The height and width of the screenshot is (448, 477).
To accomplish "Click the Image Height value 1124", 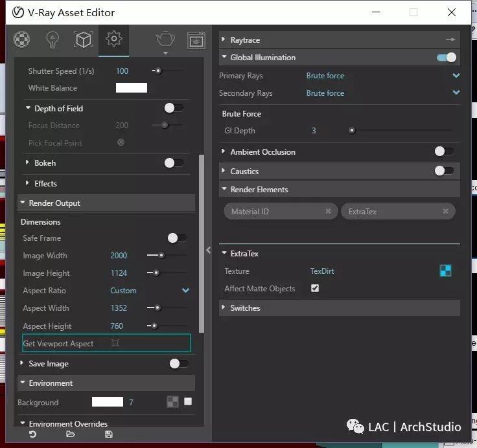I will click(119, 273).
